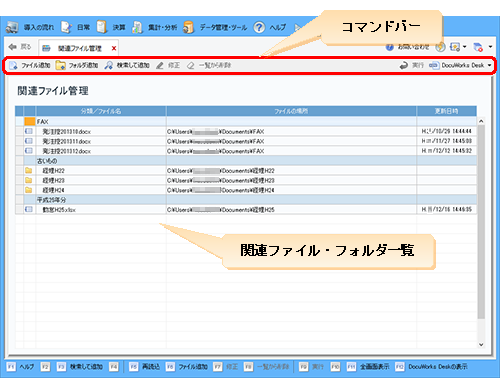500x378 pixels.
Task: Click the 修正 pencil button in the command bar
Action: click(x=168, y=65)
